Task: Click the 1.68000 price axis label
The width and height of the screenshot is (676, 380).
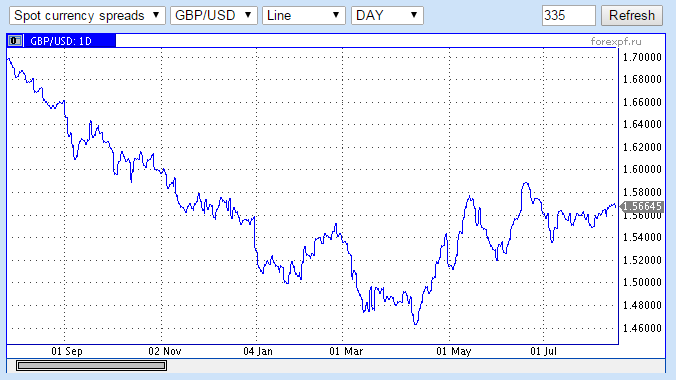Action: pos(642,79)
